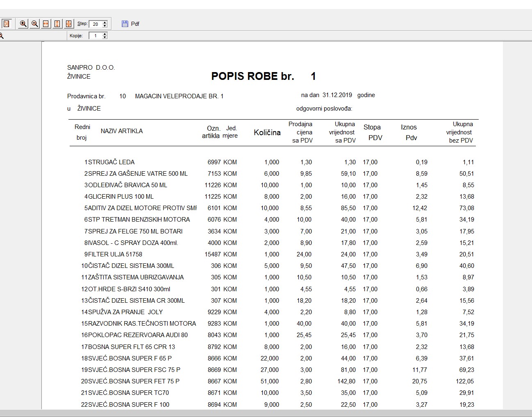
Task: Click into the Step input field
Action: click(x=95, y=24)
